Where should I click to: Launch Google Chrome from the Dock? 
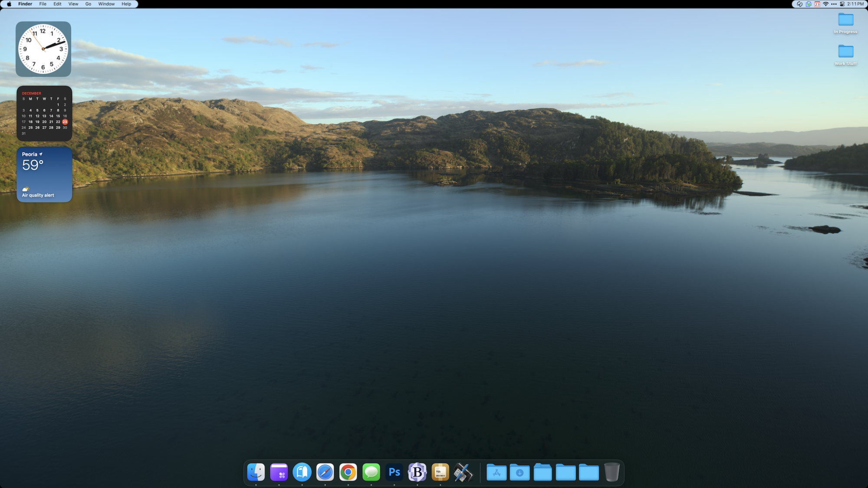point(348,472)
